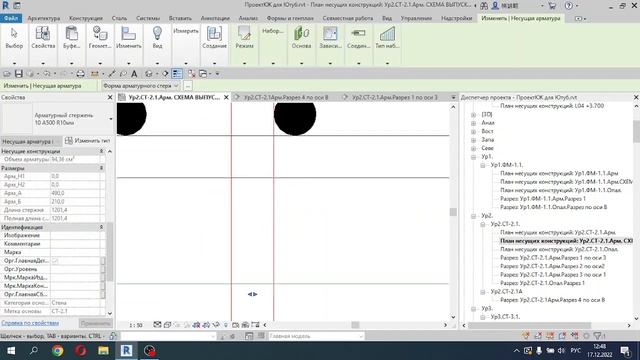Viewport: 640px width, 360px height.
Task: Open the Создание ribbon panel
Action: click(214, 38)
